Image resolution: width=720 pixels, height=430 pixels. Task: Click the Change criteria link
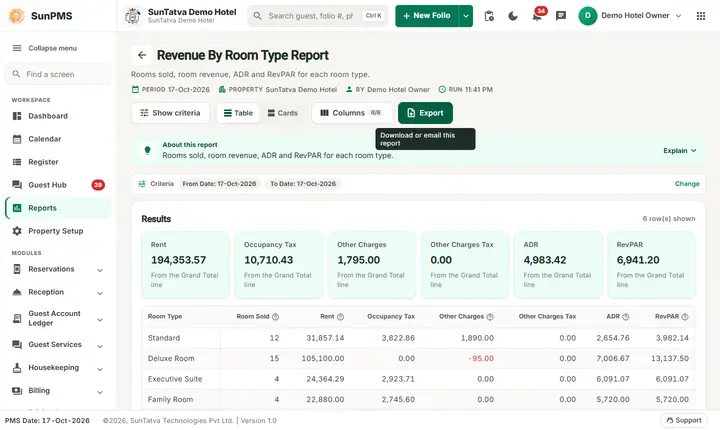point(687,184)
